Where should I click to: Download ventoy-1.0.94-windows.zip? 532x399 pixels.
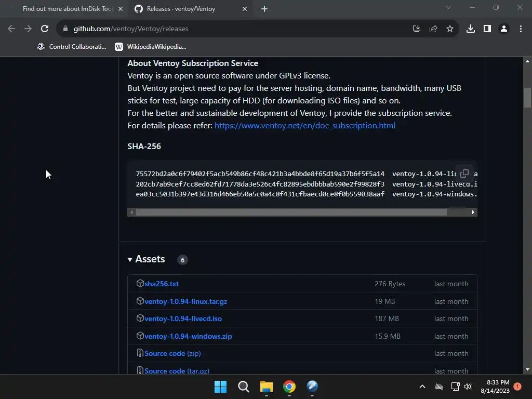click(188, 337)
